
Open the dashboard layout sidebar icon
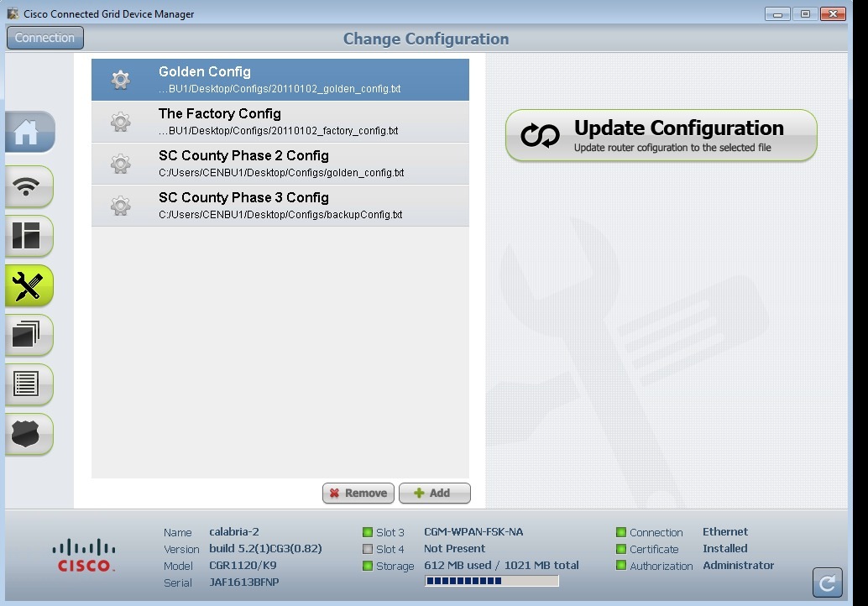point(29,236)
